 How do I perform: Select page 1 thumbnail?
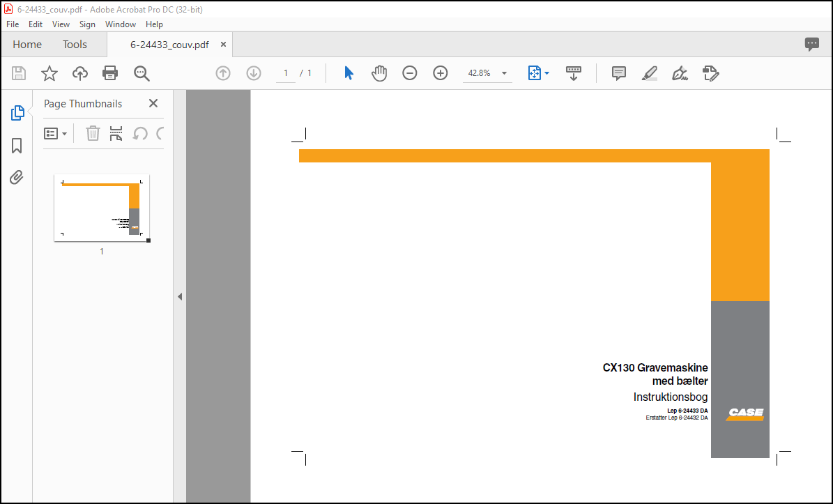102,208
